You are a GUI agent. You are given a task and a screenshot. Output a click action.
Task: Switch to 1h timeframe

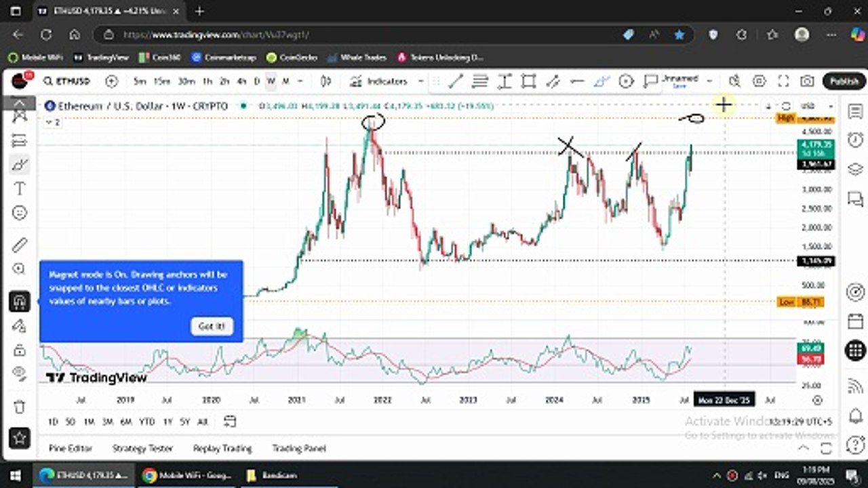[x=208, y=81]
